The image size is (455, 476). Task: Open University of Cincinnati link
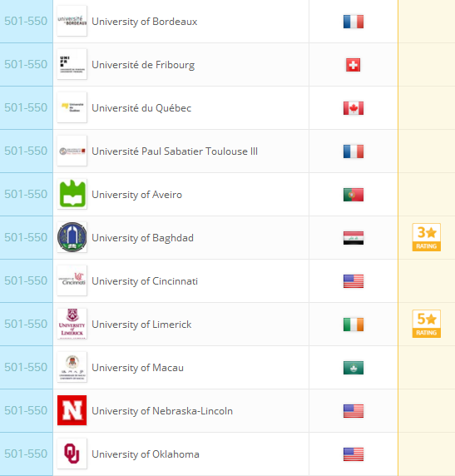145,281
